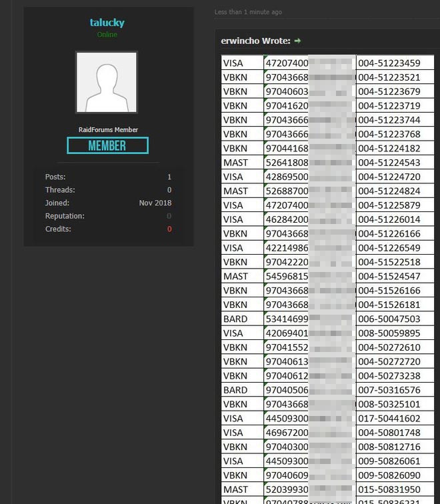This screenshot has height=504, width=440.
Task: Open the Reputation score value
Action: coord(169,216)
